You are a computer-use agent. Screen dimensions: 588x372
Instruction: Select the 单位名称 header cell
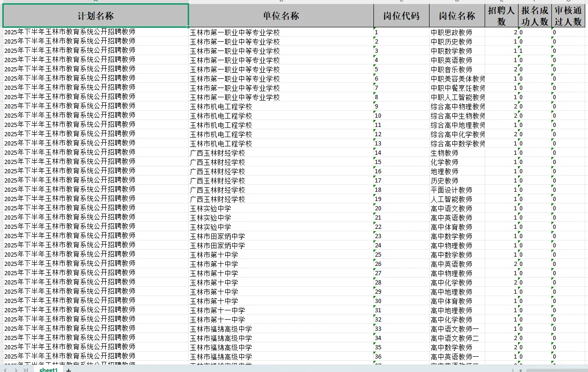tap(280, 15)
